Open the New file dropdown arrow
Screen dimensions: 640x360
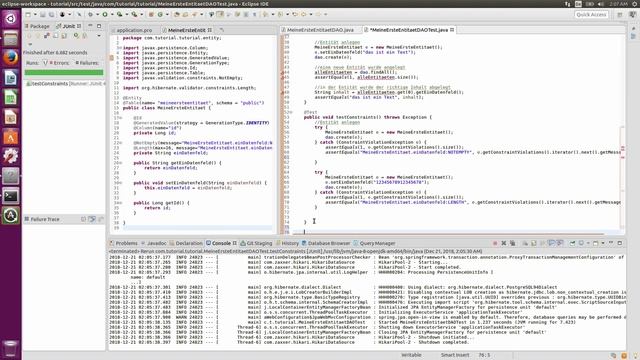tap(35, 14)
